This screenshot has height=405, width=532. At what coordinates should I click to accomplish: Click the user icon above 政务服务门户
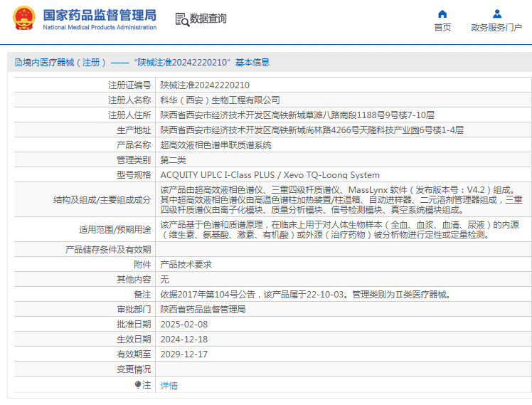pyautogui.click(x=497, y=14)
